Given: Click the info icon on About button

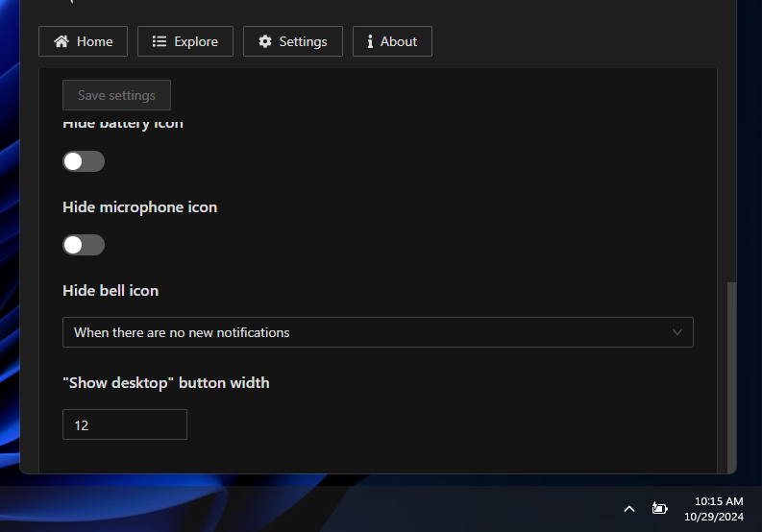Looking at the screenshot, I should coord(370,41).
